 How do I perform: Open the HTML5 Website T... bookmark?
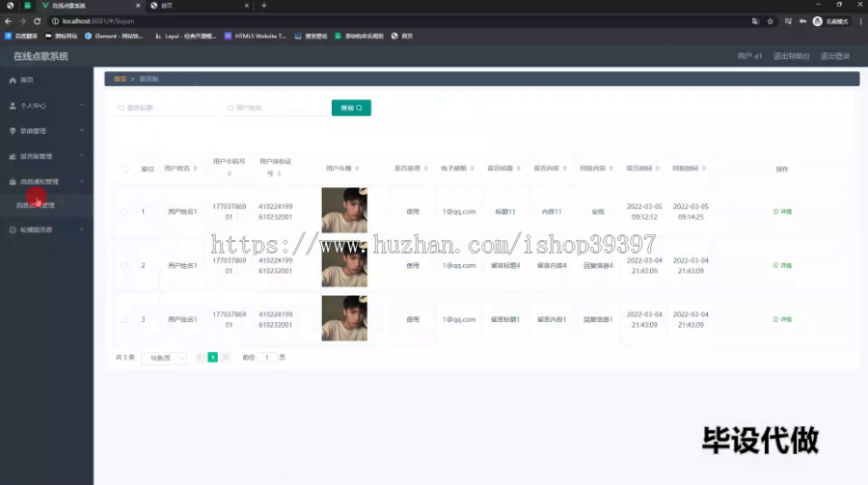pyautogui.click(x=256, y=36)
